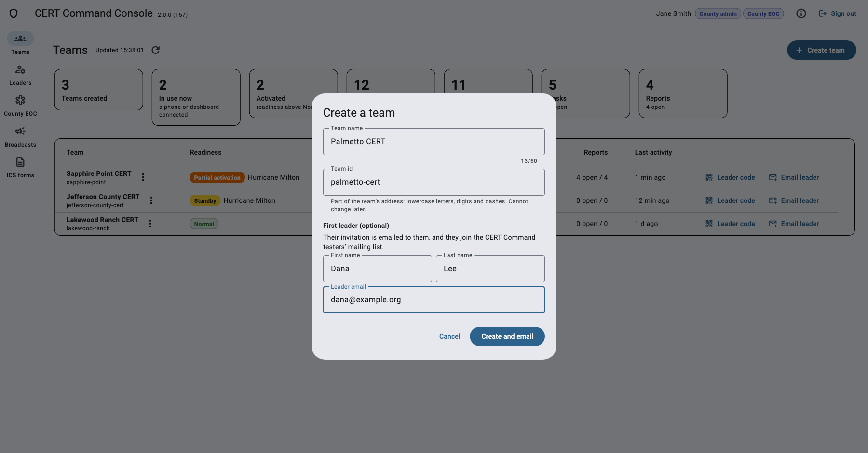Select the Reports stat card

point(683,93)
